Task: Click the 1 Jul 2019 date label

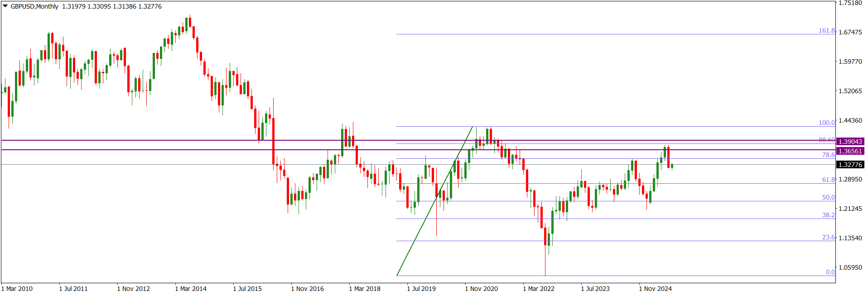Action: click(x=421, y=289)
